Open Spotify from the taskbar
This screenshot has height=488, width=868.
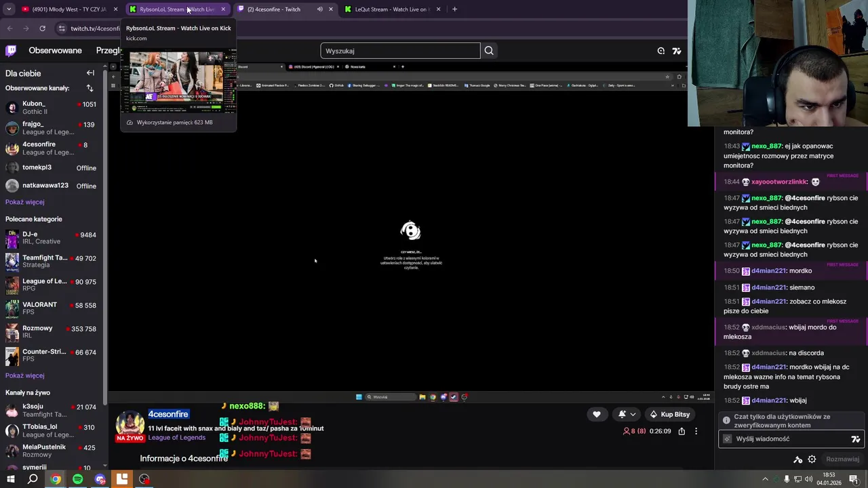[78, 479]
